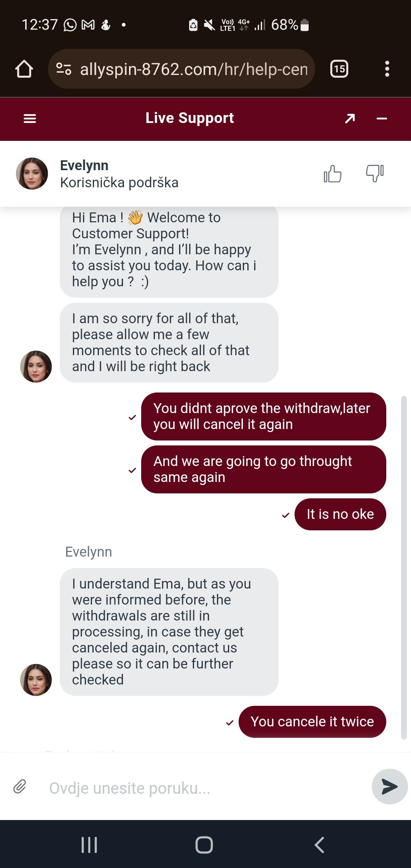Screen dimensions: 411x868
Task: Minimize the Live Support chat window
Action: [381, 119]
